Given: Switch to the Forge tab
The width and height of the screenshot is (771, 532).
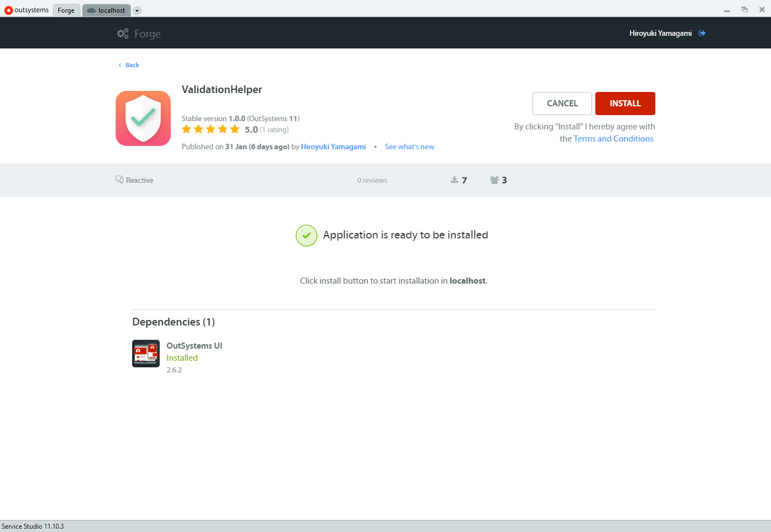Looking at the screenshot, I should coord(67,10).
